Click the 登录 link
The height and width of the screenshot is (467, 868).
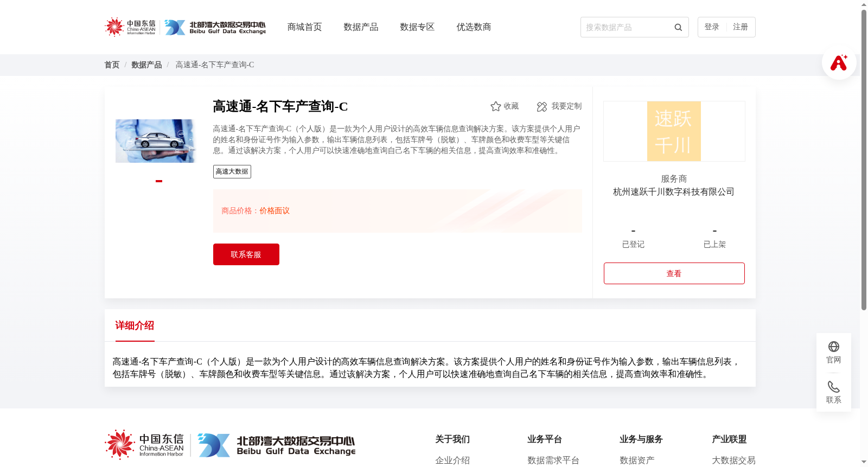click(x=712, y=27)
